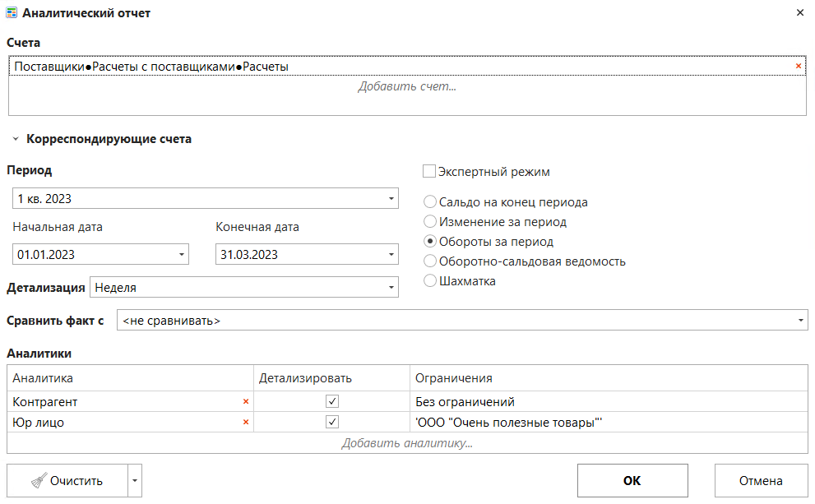Close the Аналитический отчет dialog window

coord(800,13)
